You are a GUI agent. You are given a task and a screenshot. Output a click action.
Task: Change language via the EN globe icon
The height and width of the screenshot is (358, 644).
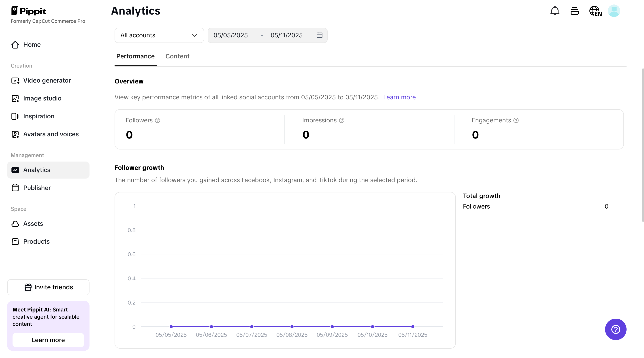pyautogui.click(x=595, y=11)
